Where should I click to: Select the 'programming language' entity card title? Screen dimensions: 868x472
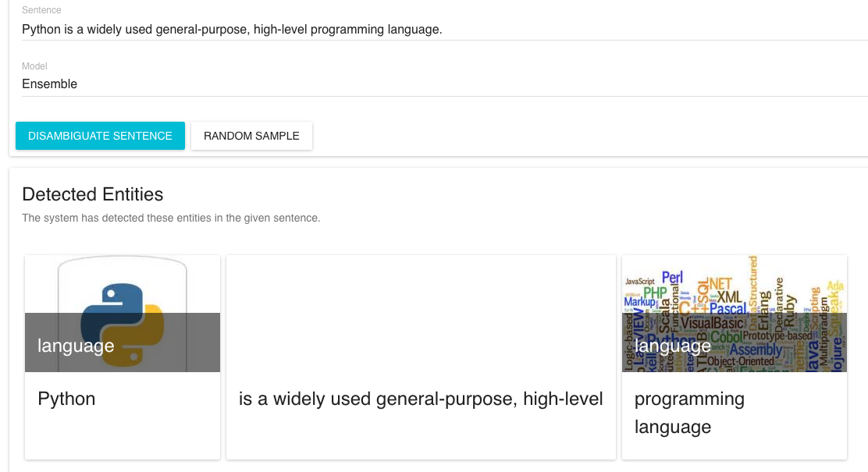(x=689, y=413)
